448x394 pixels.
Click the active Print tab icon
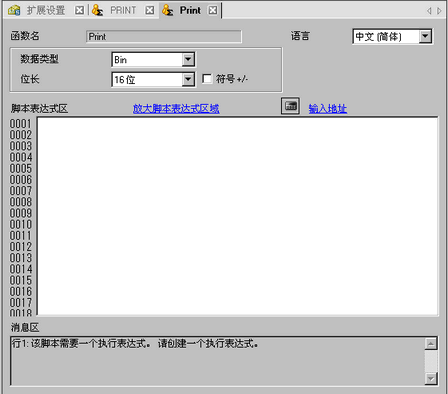point(168,10)
